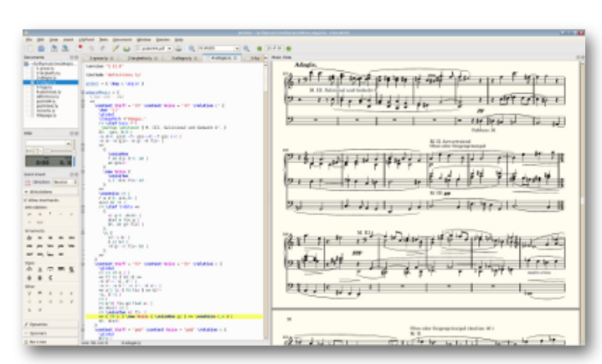Select the first file under Documents folder
The image size is (602, 364).
(x=45, y=69)
